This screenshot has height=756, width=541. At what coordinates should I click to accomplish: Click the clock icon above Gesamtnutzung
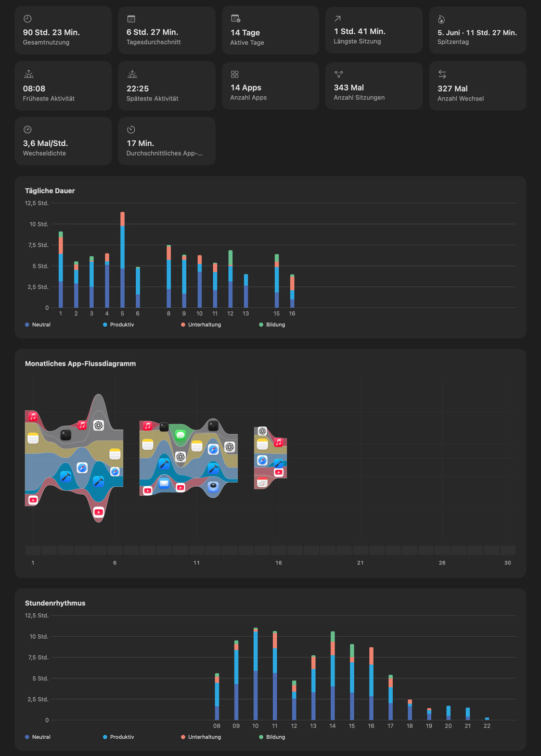coord(28,19)
